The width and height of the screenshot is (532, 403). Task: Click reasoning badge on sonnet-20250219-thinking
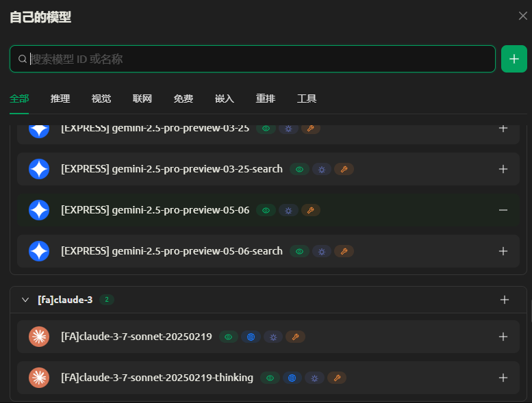point(314,378)
